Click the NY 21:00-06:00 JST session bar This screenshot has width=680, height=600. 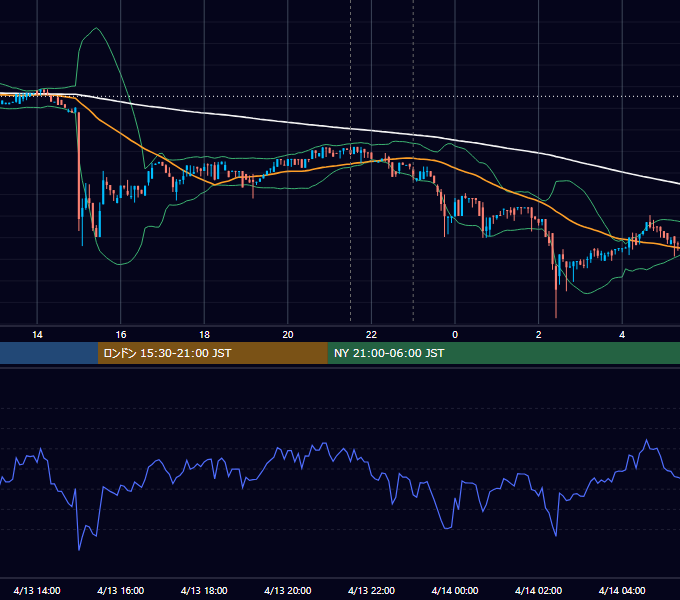(x=503, y=353)
